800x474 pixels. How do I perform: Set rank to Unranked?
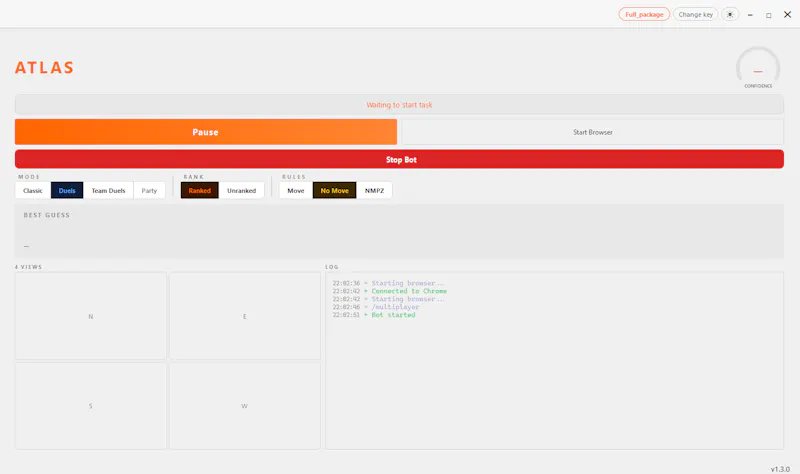coord(241,190)
